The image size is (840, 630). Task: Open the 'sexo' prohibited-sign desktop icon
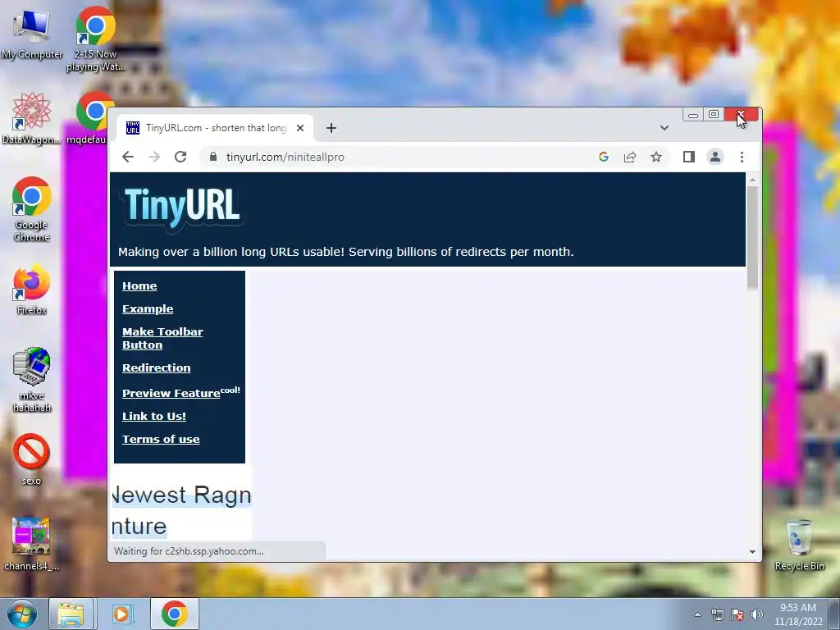coord(32,459)
